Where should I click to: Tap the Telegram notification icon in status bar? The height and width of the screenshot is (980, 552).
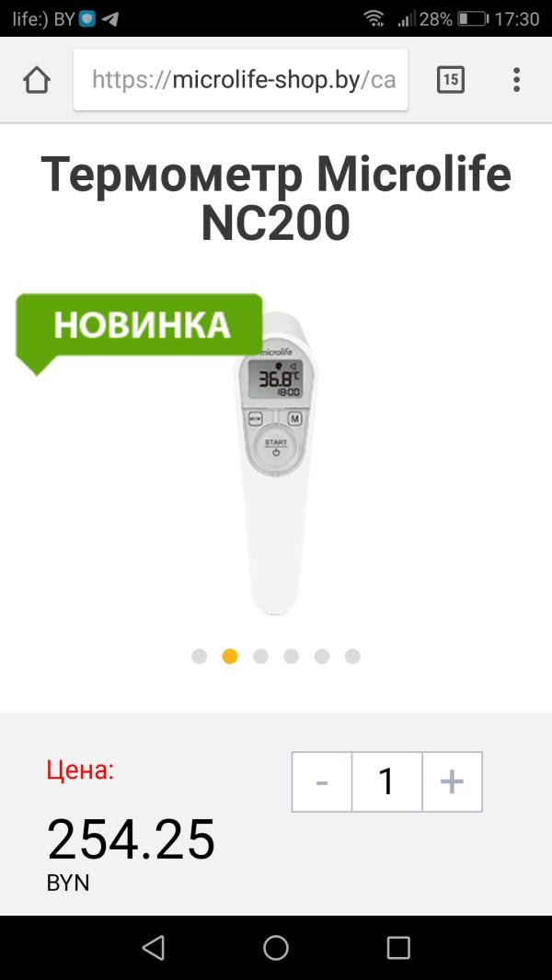pyautogui.click(x=110, y=18)
